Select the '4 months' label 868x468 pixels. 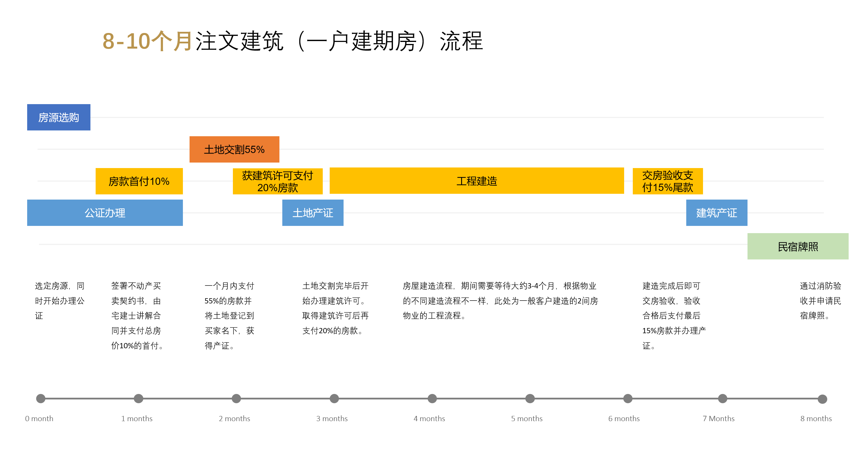click(429, 419)
